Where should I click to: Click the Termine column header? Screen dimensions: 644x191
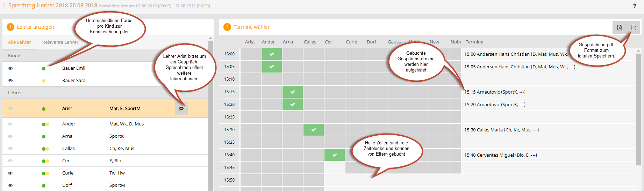pyautogui.click(x=474, y=42)
